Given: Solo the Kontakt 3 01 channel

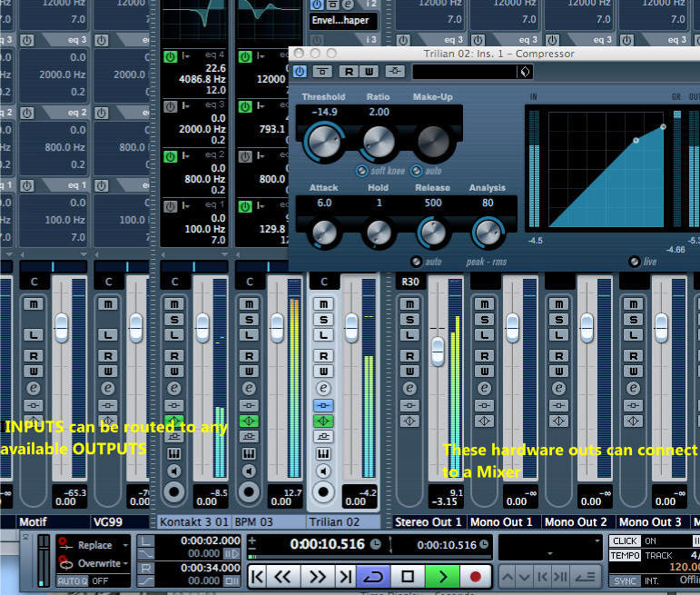Looking at the screenshot, I should [x=174, y=320].
